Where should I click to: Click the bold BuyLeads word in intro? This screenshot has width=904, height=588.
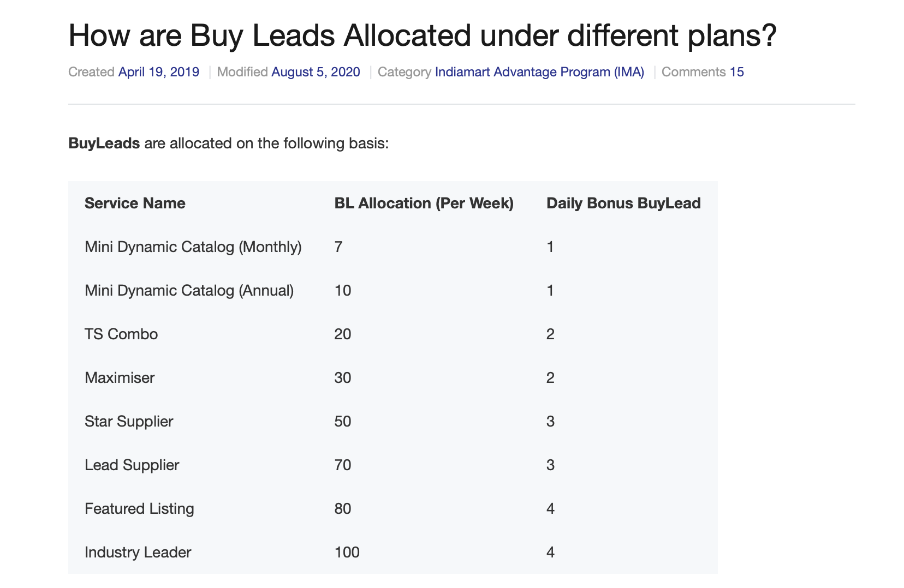(x=104, y=143)
